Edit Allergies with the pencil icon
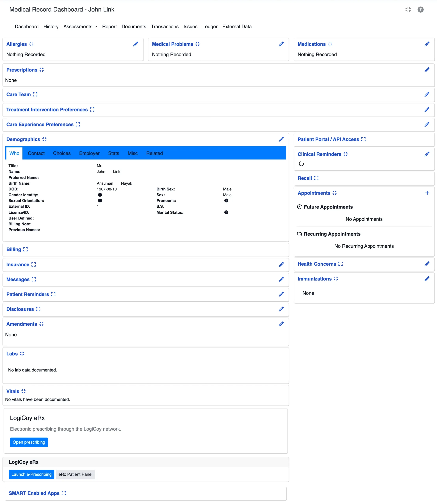437x504 pixels. pyautogui.click(x=136, y=44)
